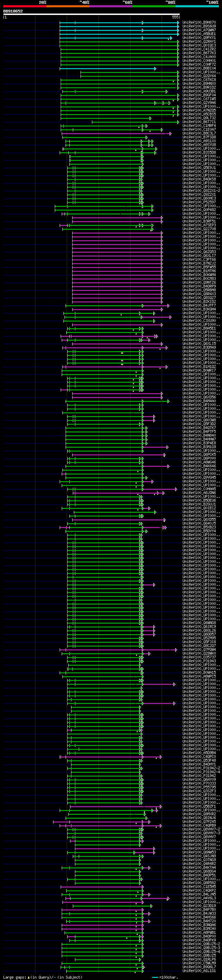Click the red 20% identity legend bar

coord(25,6)
